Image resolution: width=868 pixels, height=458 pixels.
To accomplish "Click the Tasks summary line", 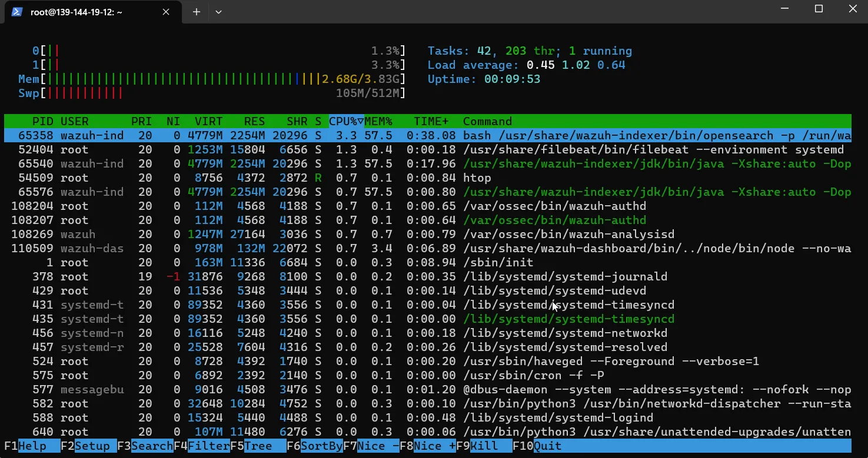I will coord(530,51).
